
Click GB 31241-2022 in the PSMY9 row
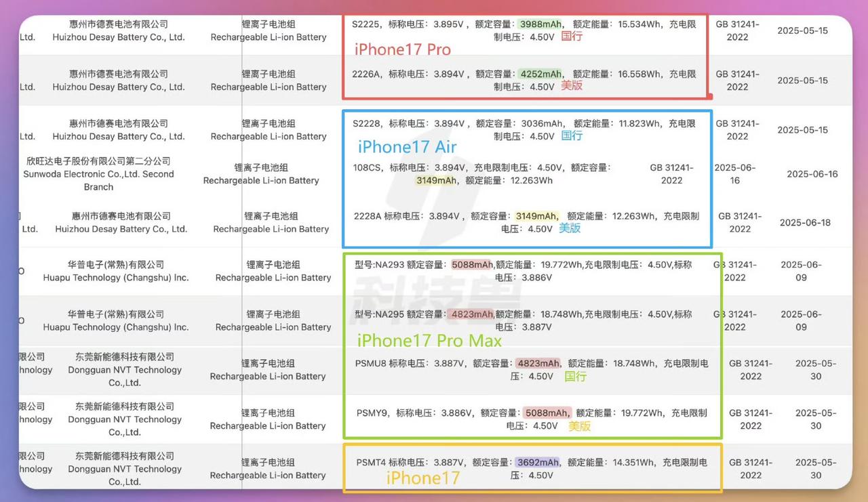point(751,419)
